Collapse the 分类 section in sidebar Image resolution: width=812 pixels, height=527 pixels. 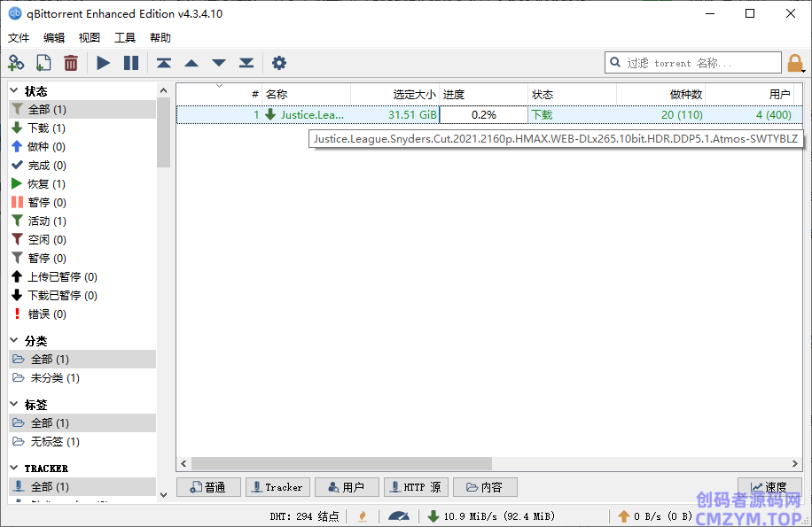pos(14,341)
